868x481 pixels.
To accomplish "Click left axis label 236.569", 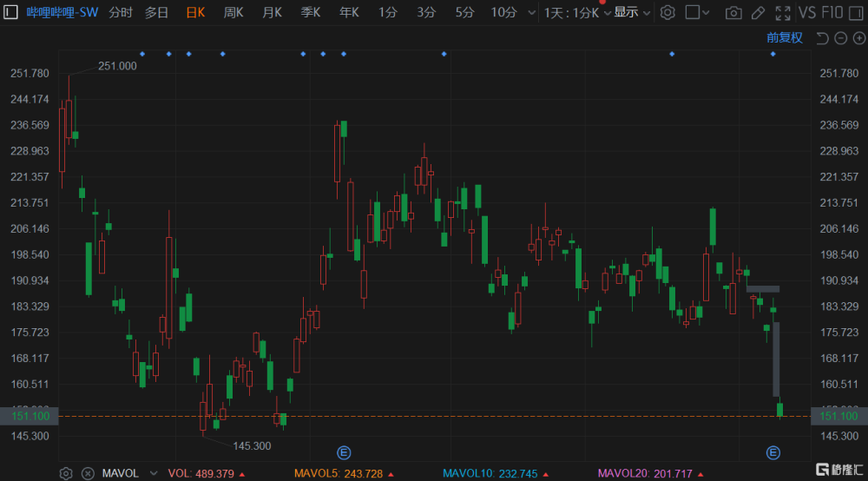I will point(30,125).
